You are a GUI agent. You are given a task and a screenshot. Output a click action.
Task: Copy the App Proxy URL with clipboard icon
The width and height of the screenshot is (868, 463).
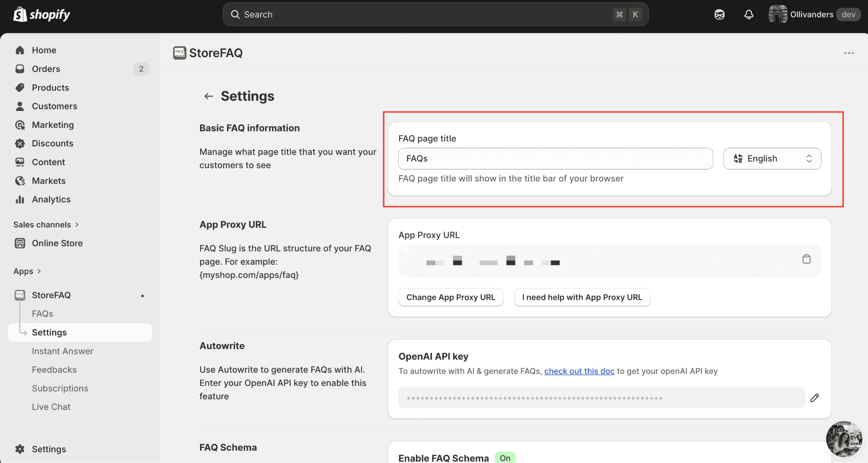(x=807, y=259)
